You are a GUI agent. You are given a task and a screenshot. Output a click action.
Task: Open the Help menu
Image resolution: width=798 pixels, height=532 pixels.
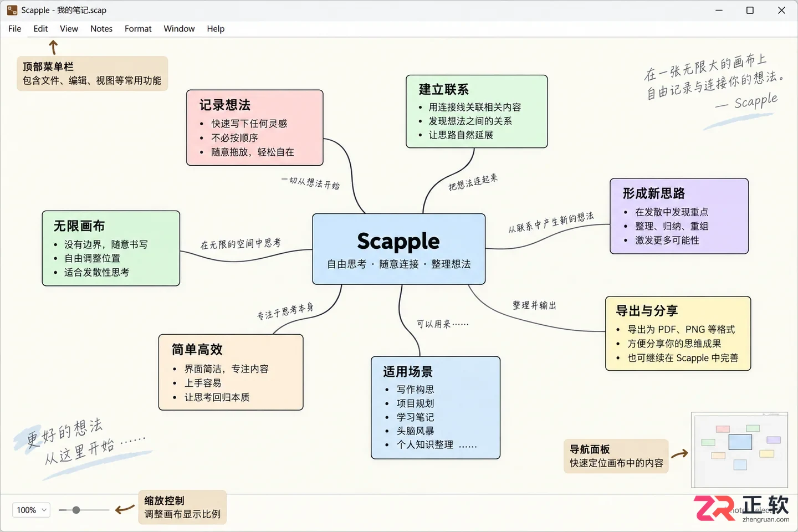[216, 29]
